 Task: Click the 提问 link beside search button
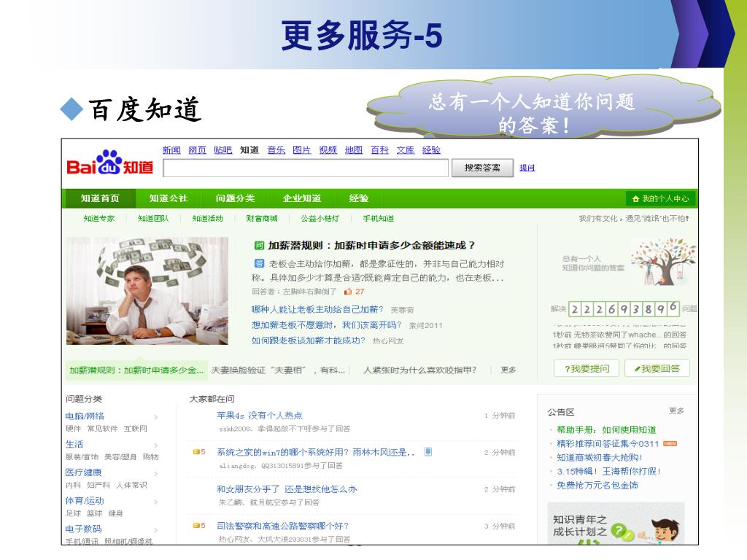coord(527,168)
